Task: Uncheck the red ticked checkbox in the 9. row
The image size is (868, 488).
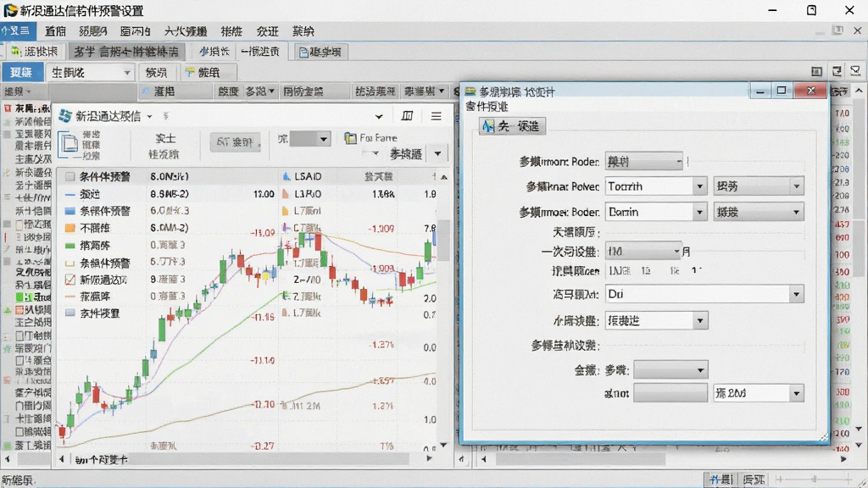Action: (70, 280)
